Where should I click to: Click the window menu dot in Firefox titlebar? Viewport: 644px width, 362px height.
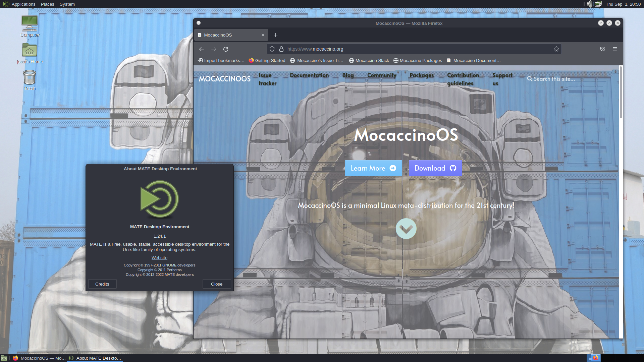[199, 23]
